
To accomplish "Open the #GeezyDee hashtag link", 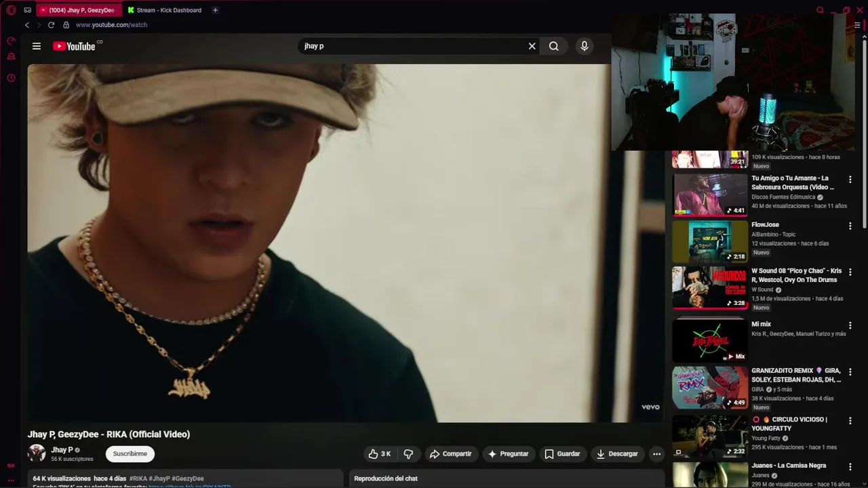I will [x=188, y=479].
